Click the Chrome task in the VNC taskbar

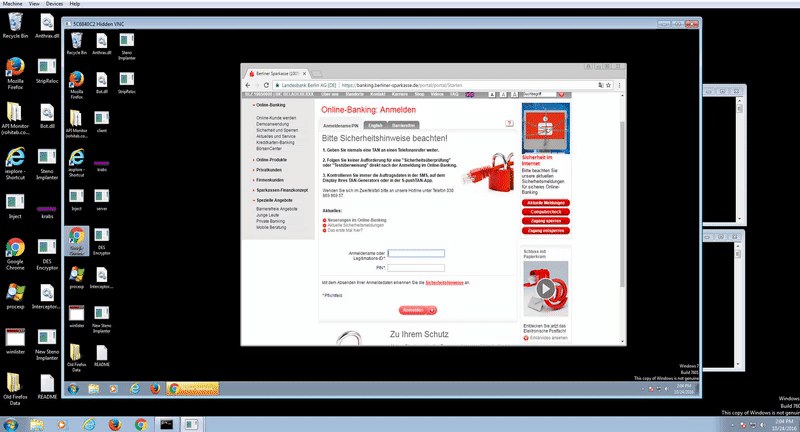pyautogui.click(x=193, y=389)
